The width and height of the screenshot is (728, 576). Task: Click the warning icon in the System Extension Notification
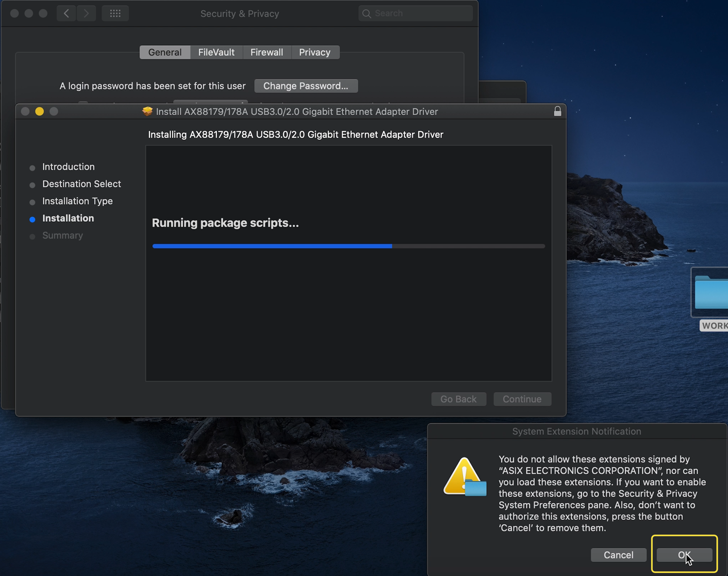464,477
